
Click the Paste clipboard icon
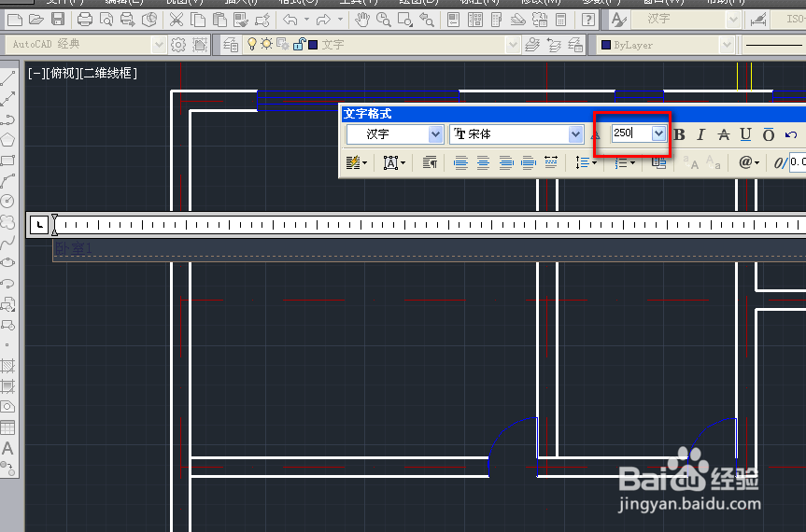tap(219, 20)
